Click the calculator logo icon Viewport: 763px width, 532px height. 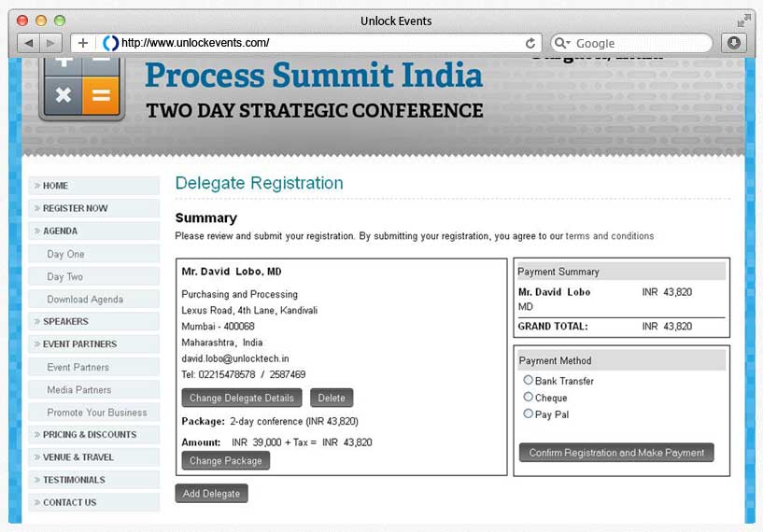coord(82,88)
